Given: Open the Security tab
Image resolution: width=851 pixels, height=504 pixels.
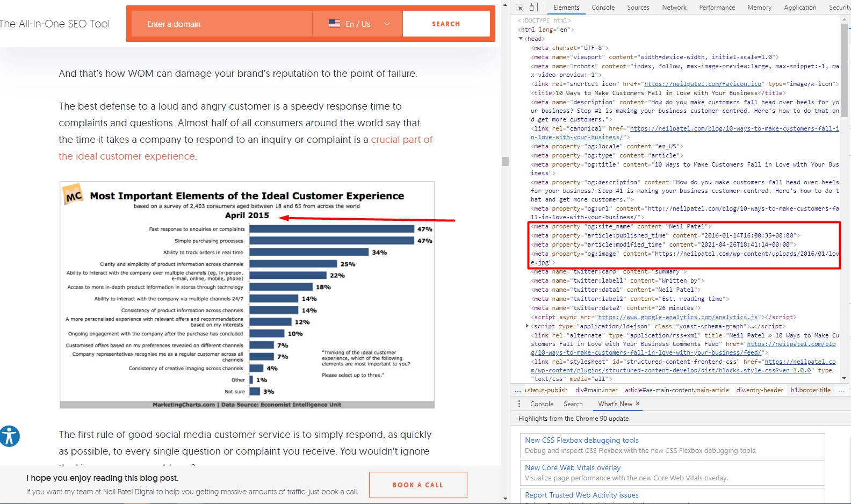Looking at the screenshot, I should [x=839, y=8].
